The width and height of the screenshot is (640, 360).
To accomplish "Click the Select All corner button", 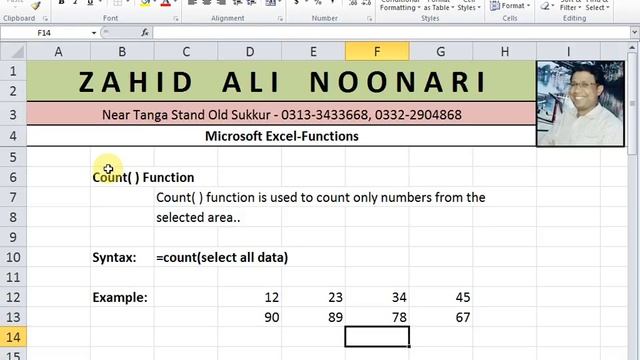I will coord(13,51).
